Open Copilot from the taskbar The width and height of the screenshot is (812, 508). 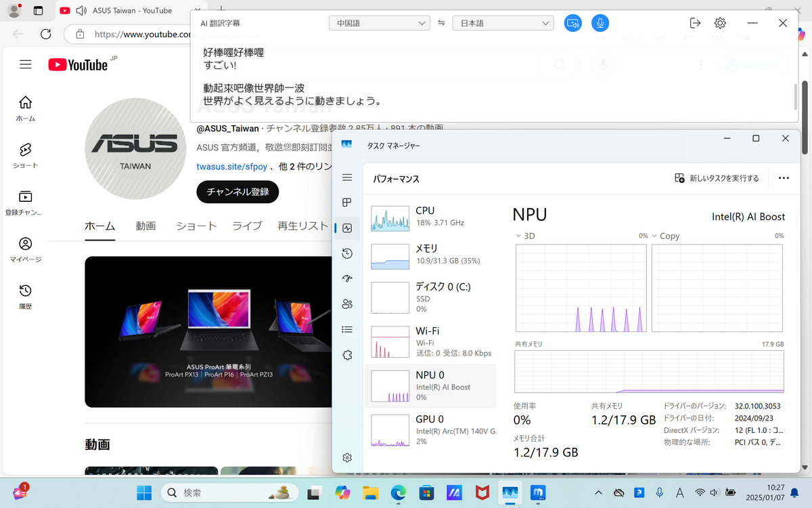pos(342,492)
